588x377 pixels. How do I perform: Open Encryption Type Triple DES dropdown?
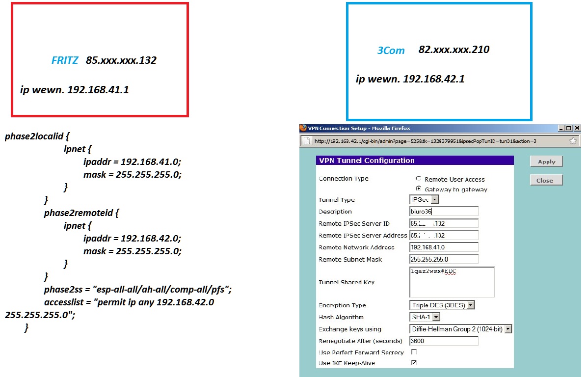pyautogui.click(x=471, y=305)
